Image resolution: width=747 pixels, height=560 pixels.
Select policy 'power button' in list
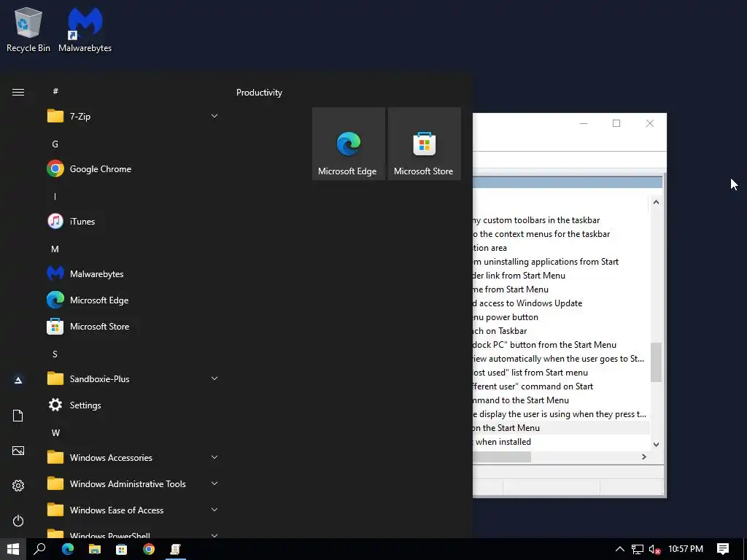[560, 316]
